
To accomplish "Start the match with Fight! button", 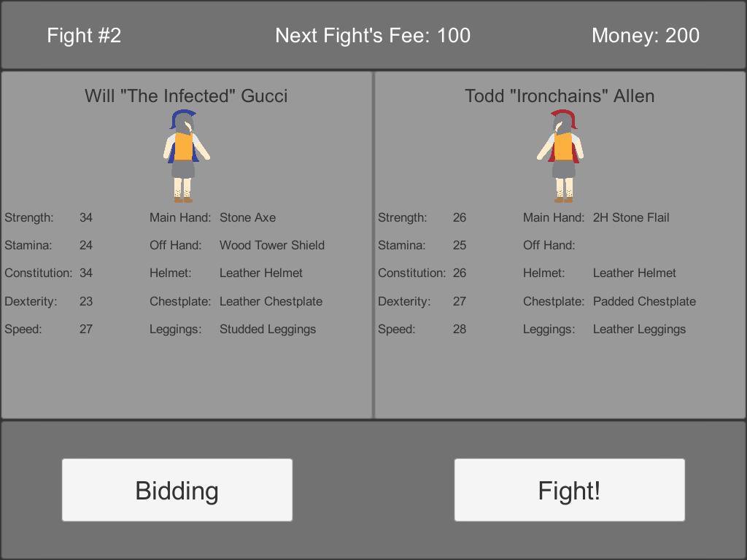I will [x=569, y=490].
